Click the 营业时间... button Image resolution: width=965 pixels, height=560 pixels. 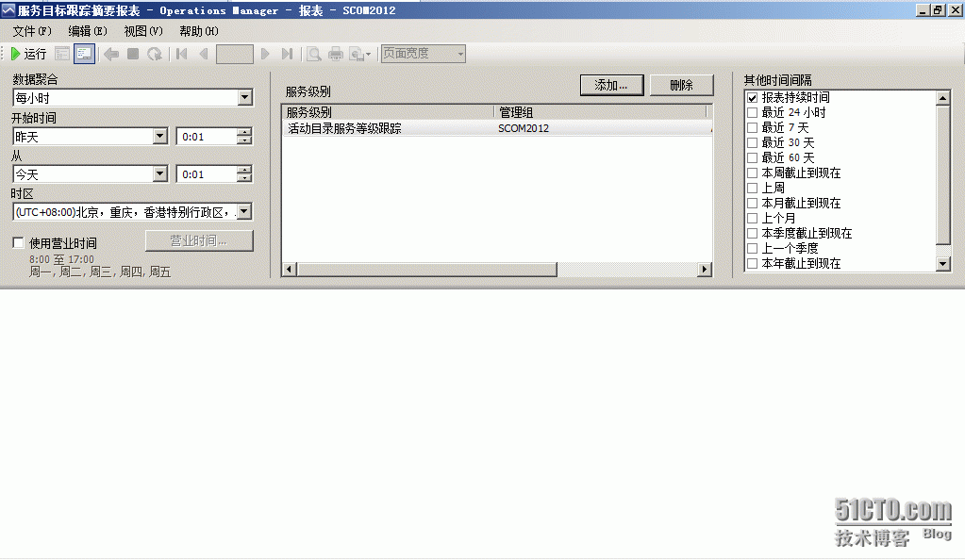click(x=199, y=240)
